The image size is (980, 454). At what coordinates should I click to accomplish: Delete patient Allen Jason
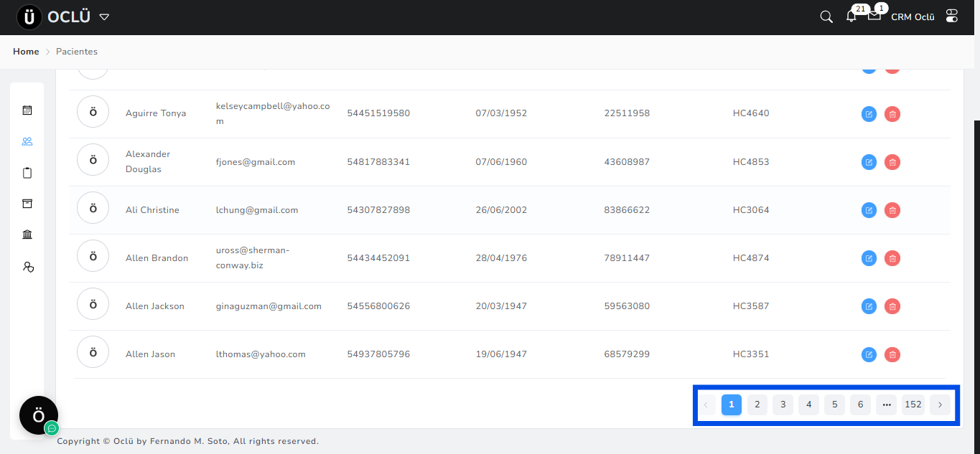click(x=892, y=354)
